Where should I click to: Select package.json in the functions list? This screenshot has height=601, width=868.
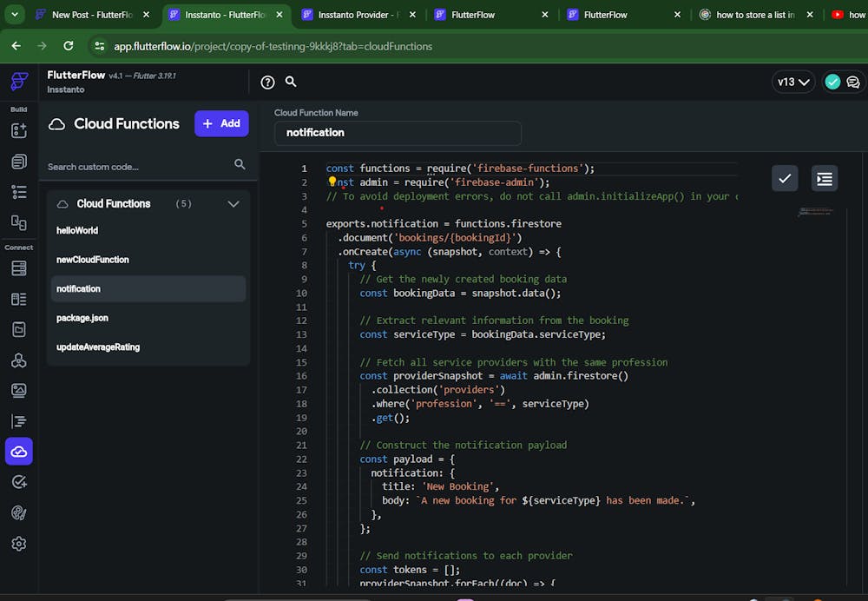coord(82,318)
